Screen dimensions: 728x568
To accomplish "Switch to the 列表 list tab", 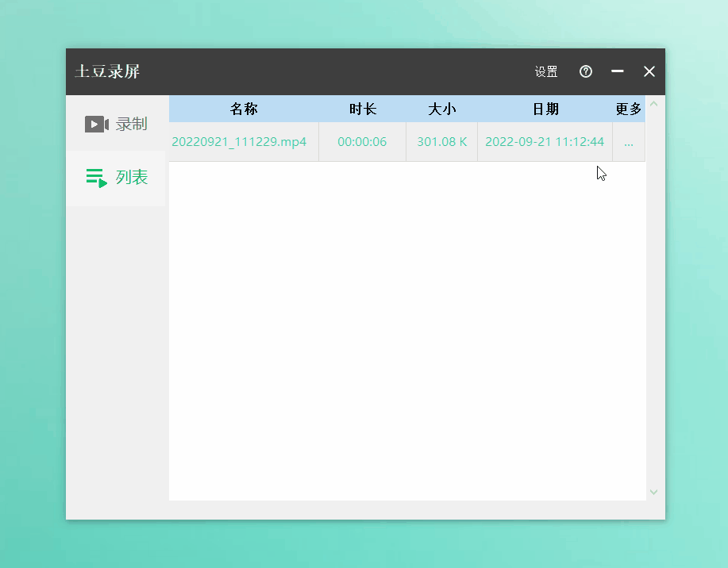I will [x=116, y=178].
